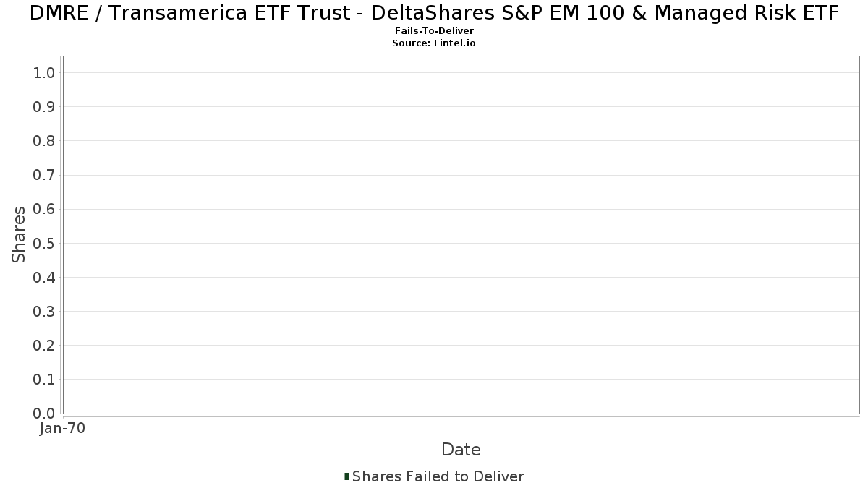Click the 0.7 y-axis tick label
The image size is (868, 488).
[x=44, y=175]
